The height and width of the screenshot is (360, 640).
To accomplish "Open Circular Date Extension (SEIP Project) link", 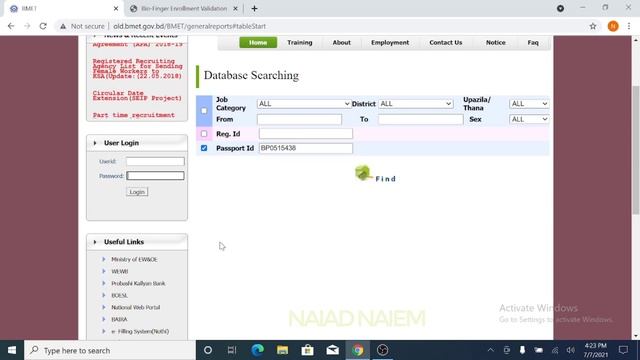I will point(137,96).
